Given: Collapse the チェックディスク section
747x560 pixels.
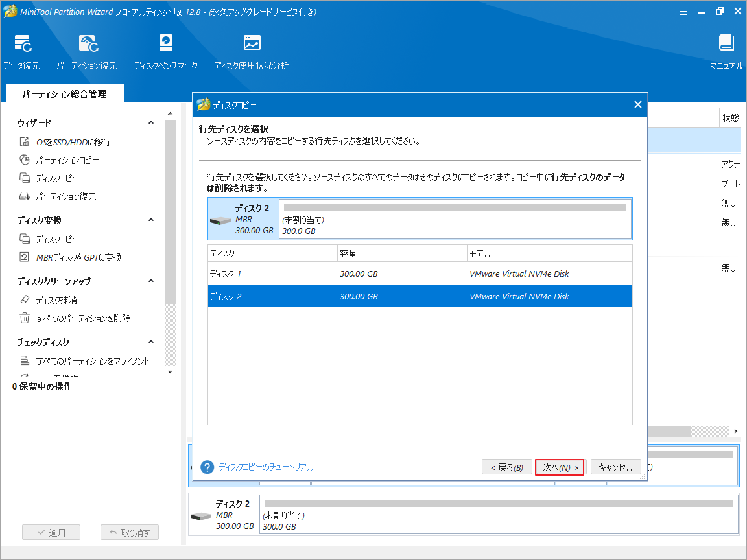Looking at the screenshot, I should pos(151,342).
